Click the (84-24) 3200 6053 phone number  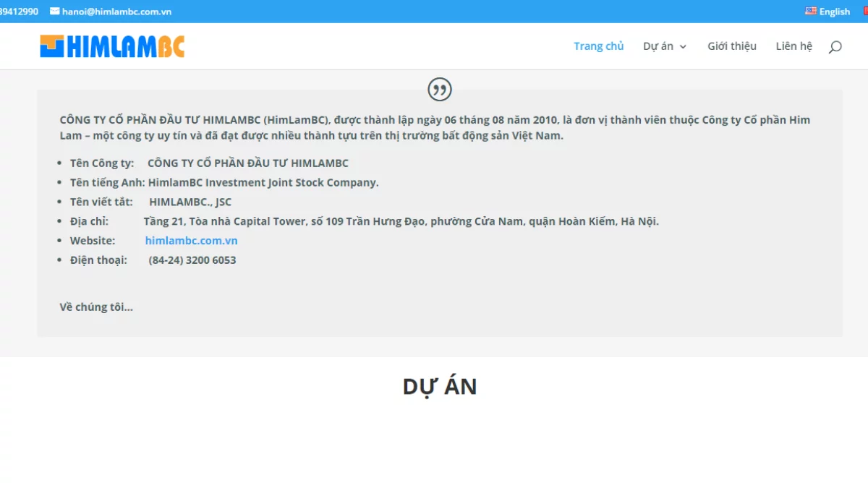point(192,260)
